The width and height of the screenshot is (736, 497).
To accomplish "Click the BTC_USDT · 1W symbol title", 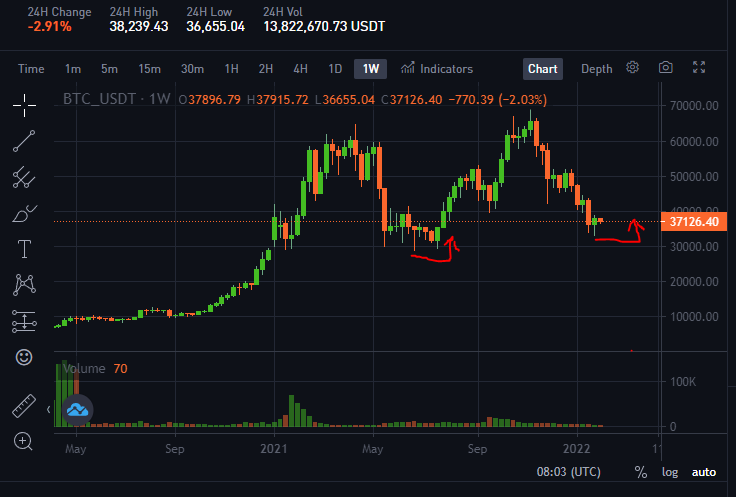I will click(116, 99).
